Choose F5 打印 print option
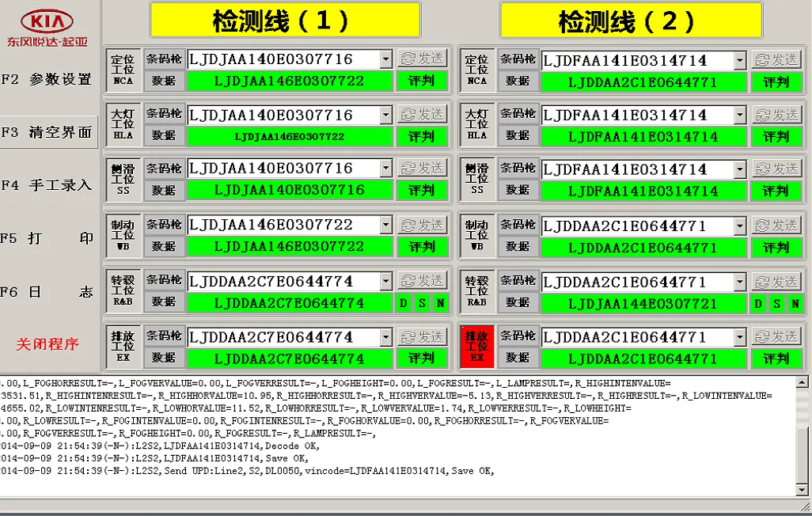 pyautogui.click(x=47, y=238)
